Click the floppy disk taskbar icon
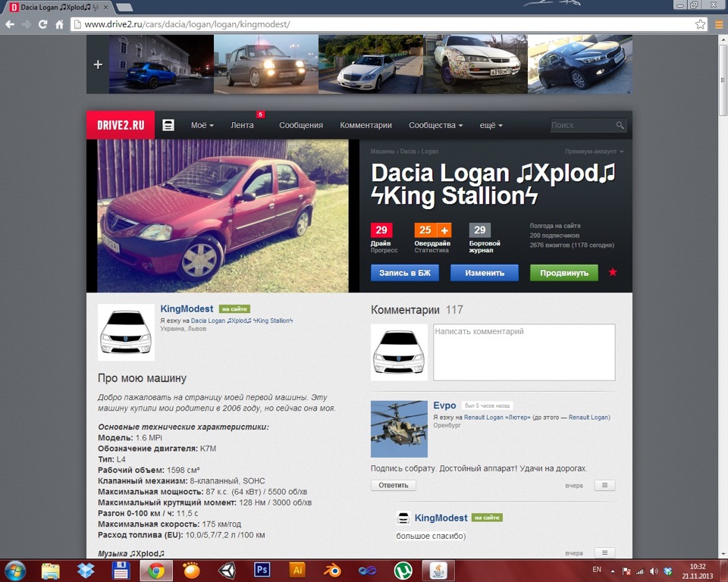The image size is (728, 582). pyautogui.click(x=121, y=571)
